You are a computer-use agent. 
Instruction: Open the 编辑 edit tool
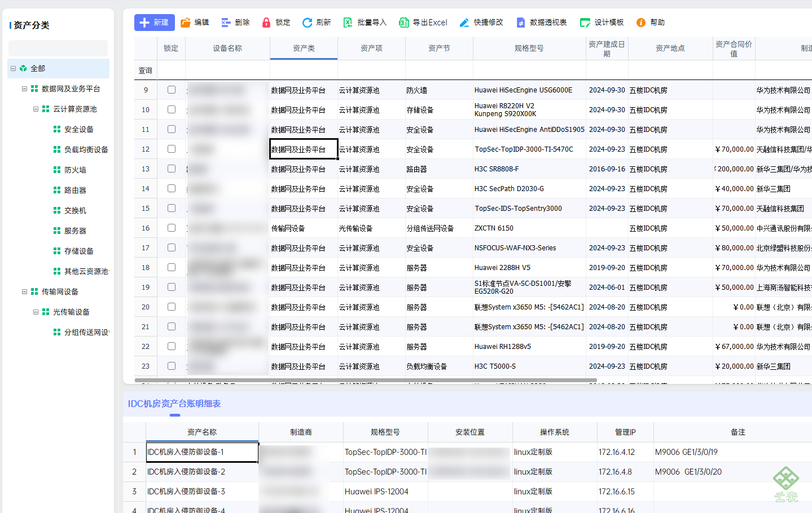coord(195,23)
